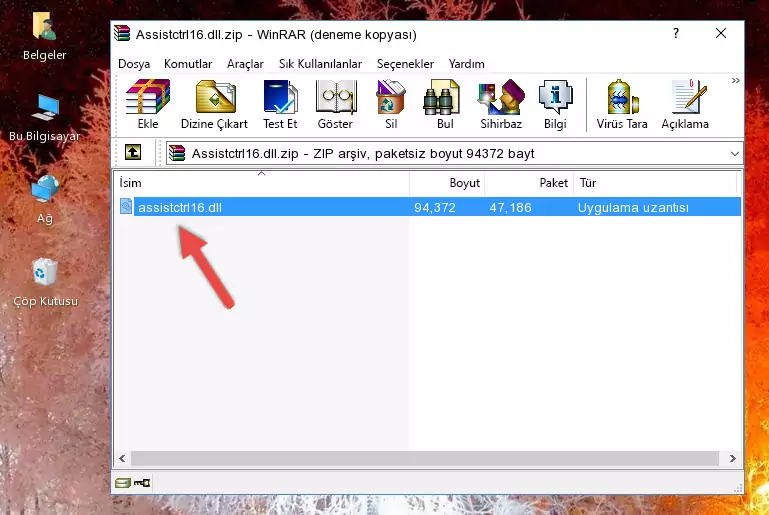Image resolution: width=769 pixels, height=515 pixels.
Task: Close the WinRAR window
Action: pos(721,33)
